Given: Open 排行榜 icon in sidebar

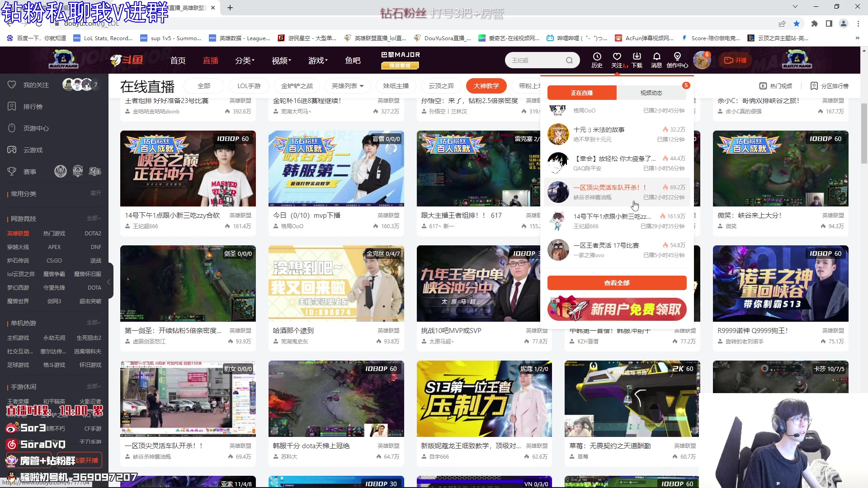Looking at the screenshot, I should coord(12,106).
